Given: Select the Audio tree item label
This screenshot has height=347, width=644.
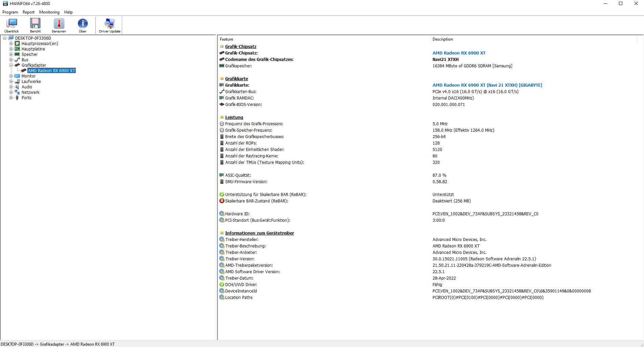Looking at the screenshot, I should pos(27,87).
